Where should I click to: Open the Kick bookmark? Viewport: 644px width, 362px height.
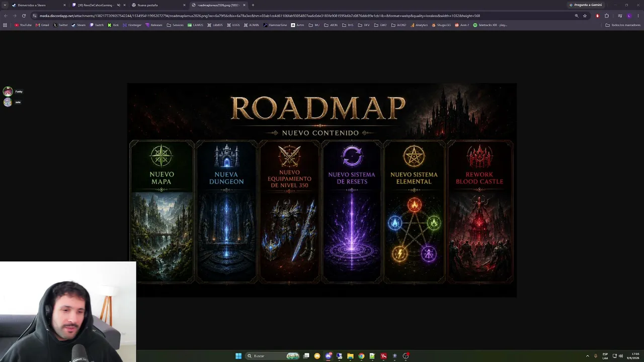[113, 25]
